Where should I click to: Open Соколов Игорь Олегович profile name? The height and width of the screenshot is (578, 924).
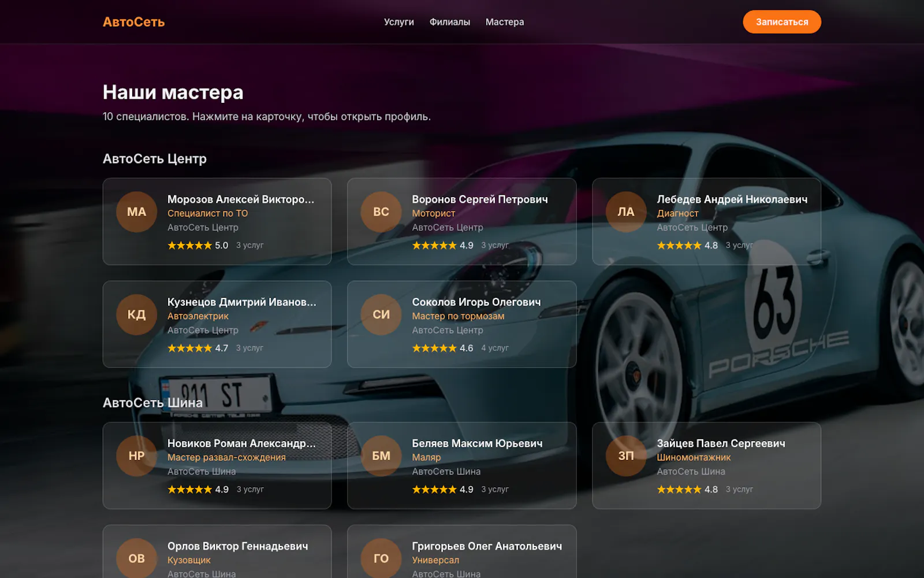[x=476, y=302]
